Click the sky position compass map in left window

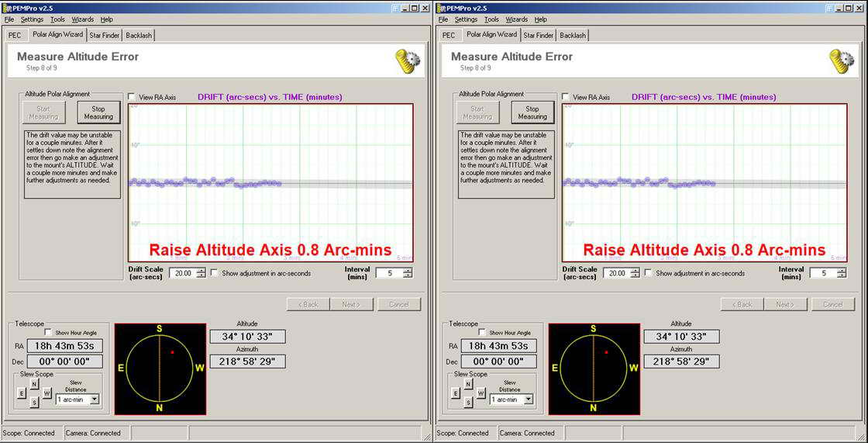(160, 369)
